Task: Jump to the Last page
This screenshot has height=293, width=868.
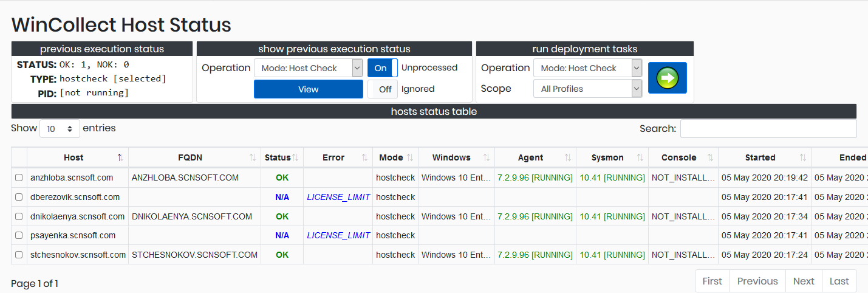Action: (839, 281)
